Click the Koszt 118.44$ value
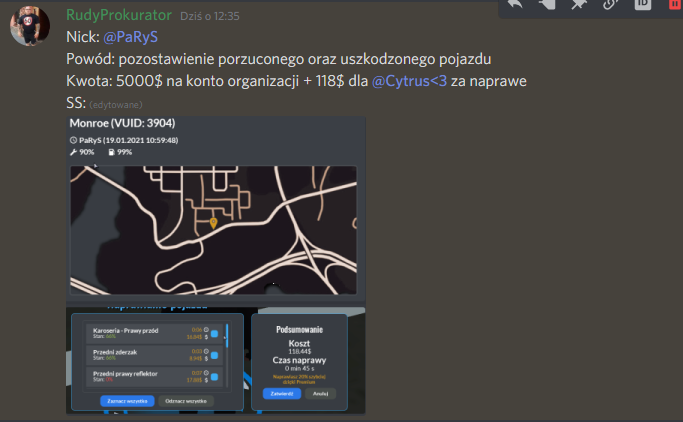 tap(299, 351)
